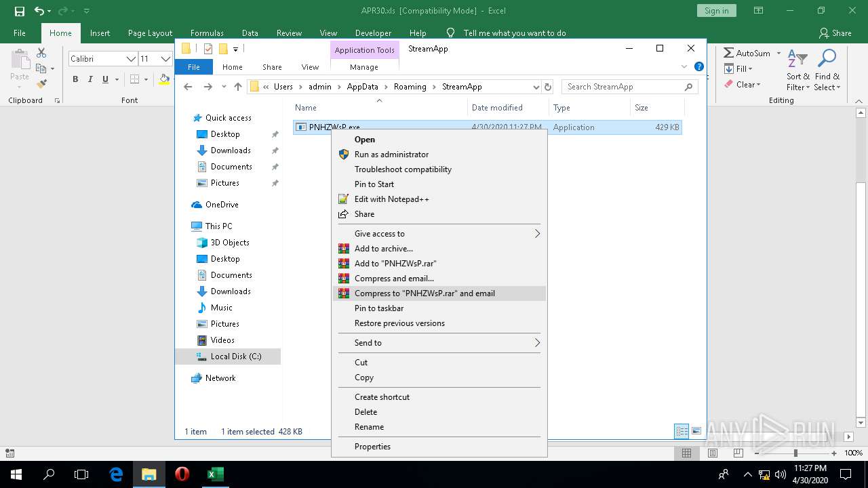Click the Sign in button in Excel
The height and width of the screenshot is (488, 868).
716,11
